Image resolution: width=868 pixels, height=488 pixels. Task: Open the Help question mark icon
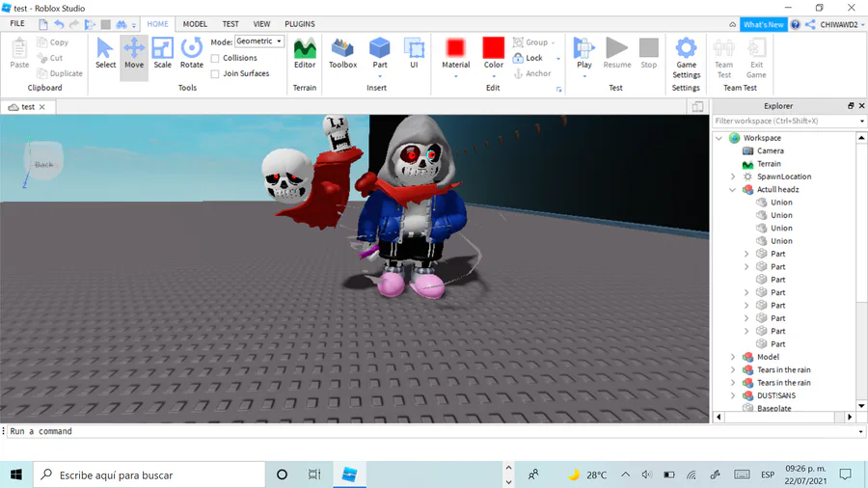[796, 24]
